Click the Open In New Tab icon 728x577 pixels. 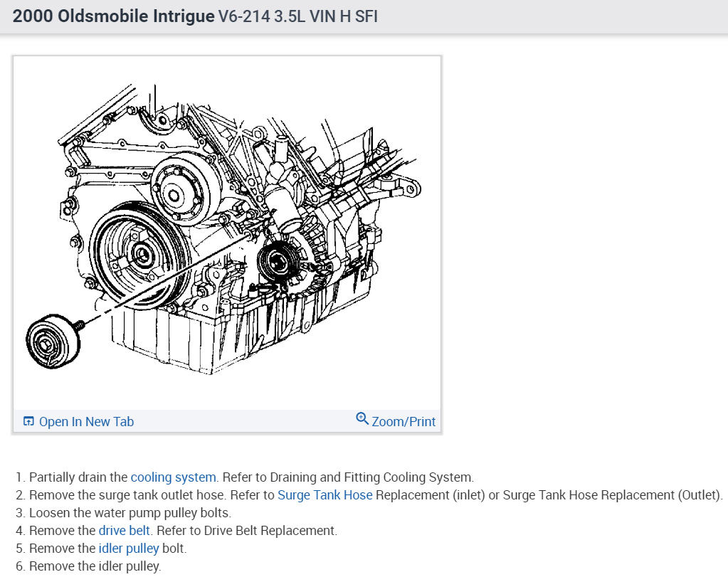[28, 421]
